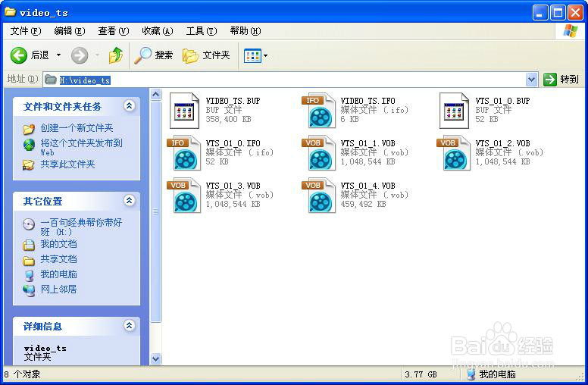
Task: Select the VTS_01_2.VOB file icon
Action: [454, 153]
